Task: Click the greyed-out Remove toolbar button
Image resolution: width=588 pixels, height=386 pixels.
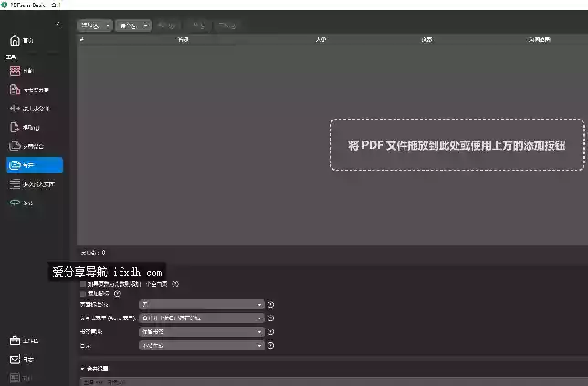Action: click(x=228, y=26)
